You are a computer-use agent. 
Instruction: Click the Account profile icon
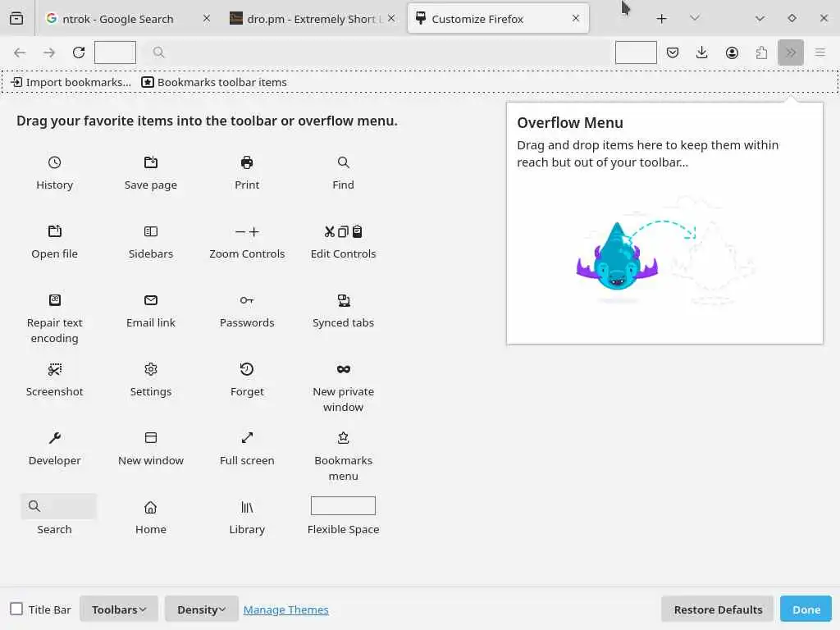tap(732, 52)
